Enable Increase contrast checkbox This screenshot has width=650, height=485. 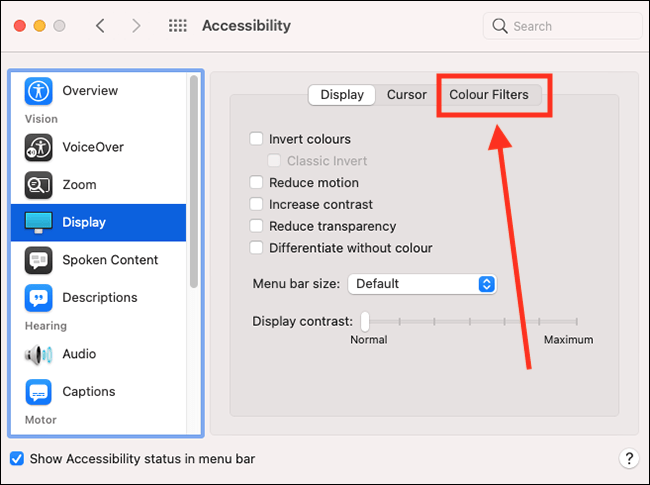tap(256, 204)
